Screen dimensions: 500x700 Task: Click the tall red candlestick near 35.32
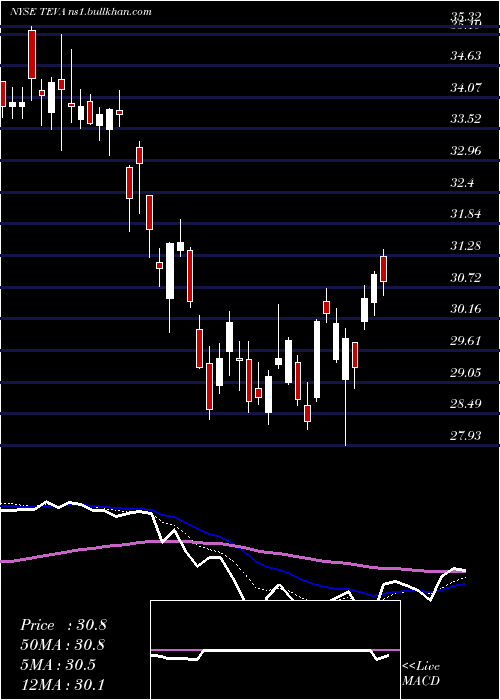point(32,55)
